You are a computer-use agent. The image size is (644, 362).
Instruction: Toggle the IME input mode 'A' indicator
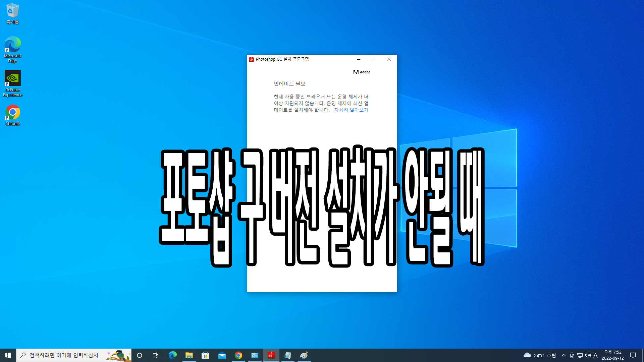point(595,355)
